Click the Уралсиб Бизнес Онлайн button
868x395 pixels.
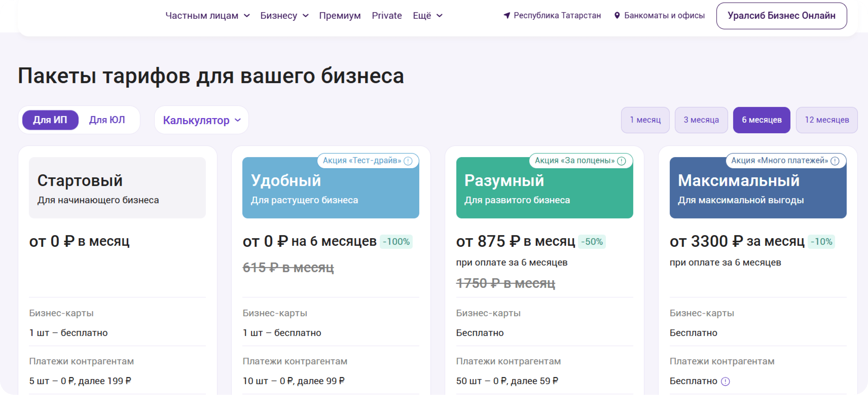point(781,16)
